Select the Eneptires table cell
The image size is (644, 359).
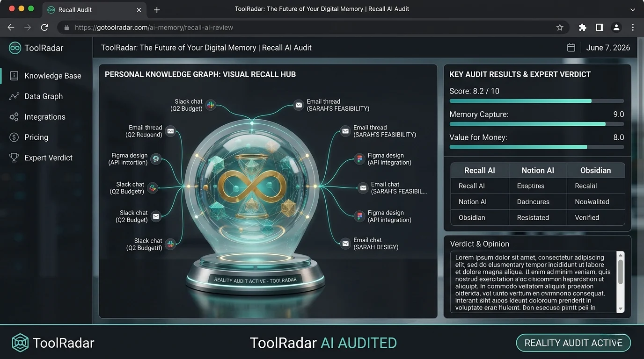click(538, 186)
